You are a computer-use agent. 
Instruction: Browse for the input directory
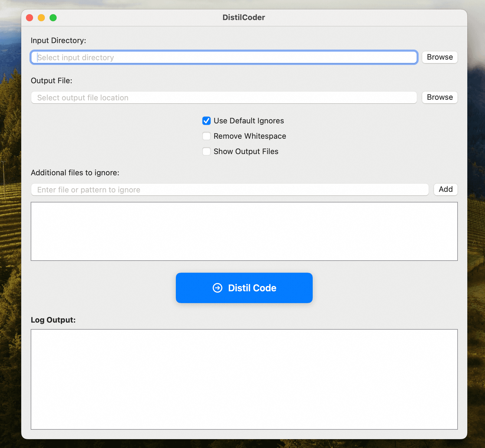coord(440,57)
